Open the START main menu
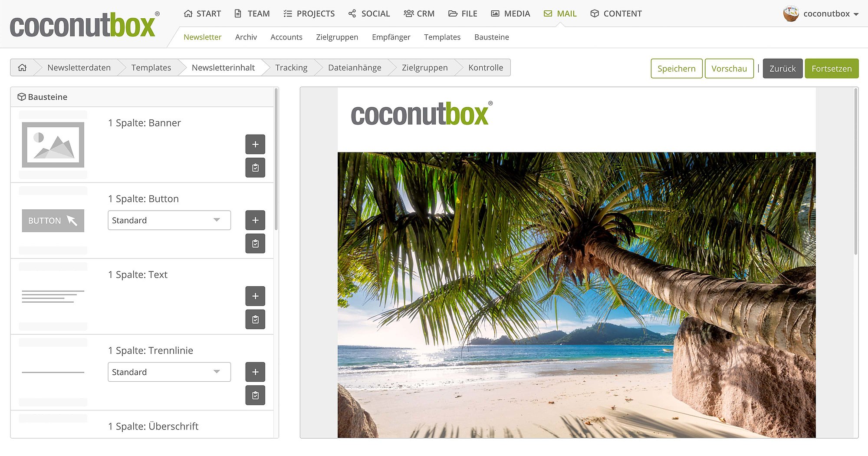 pyautogui.click(x=202, y=13)
